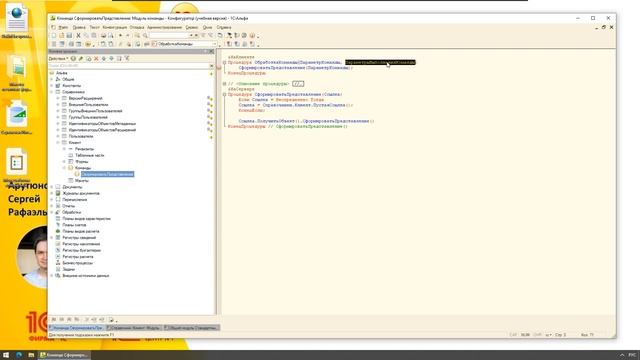Select Планы счетов in the tree
Screen dimensions: 640x360
(x=74, y=225)
